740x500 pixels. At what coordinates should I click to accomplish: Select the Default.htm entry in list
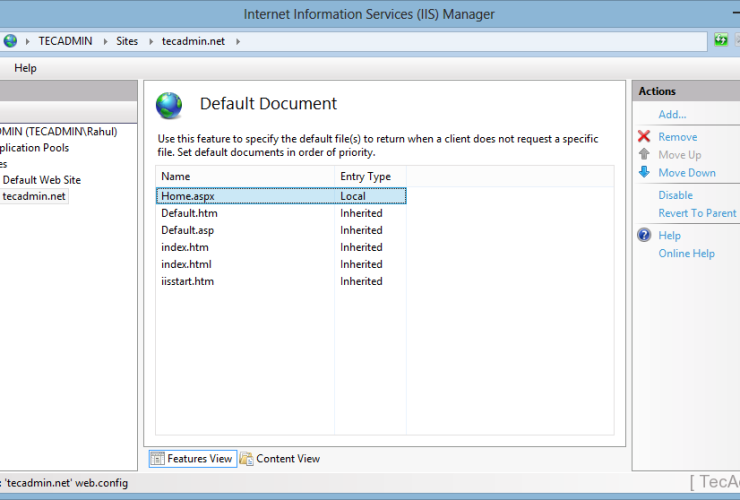[x=189, y=213]
